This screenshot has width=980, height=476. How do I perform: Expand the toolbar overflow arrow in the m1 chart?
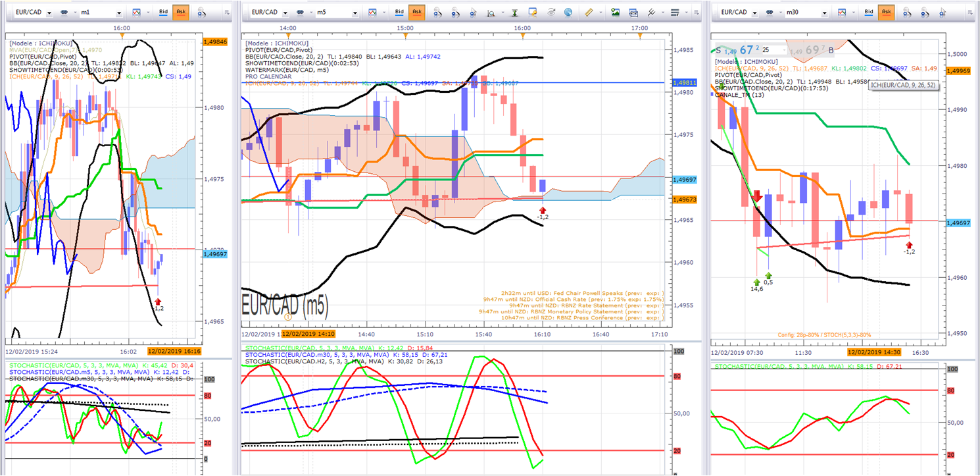pyautogui.click(x=227, y=13)
